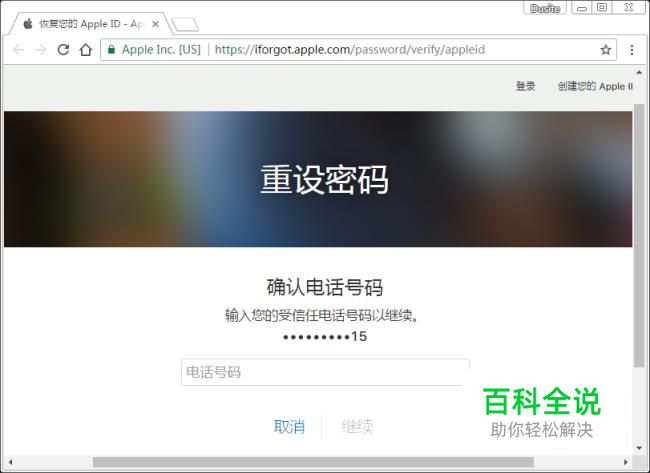Image resolution: width=650 pixels, height=473 pixels.
Task: Click the vertical scrollbar thumb
Action: pos(639,235)
